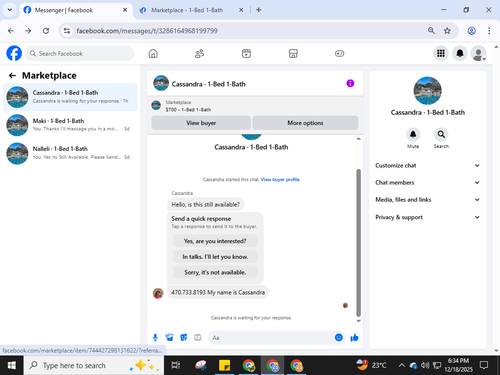The height and width of the screenshot is (375, 500).
Task: Close the Marketplace 1-Bed 1-Bath tab
Action: (241, 10)
